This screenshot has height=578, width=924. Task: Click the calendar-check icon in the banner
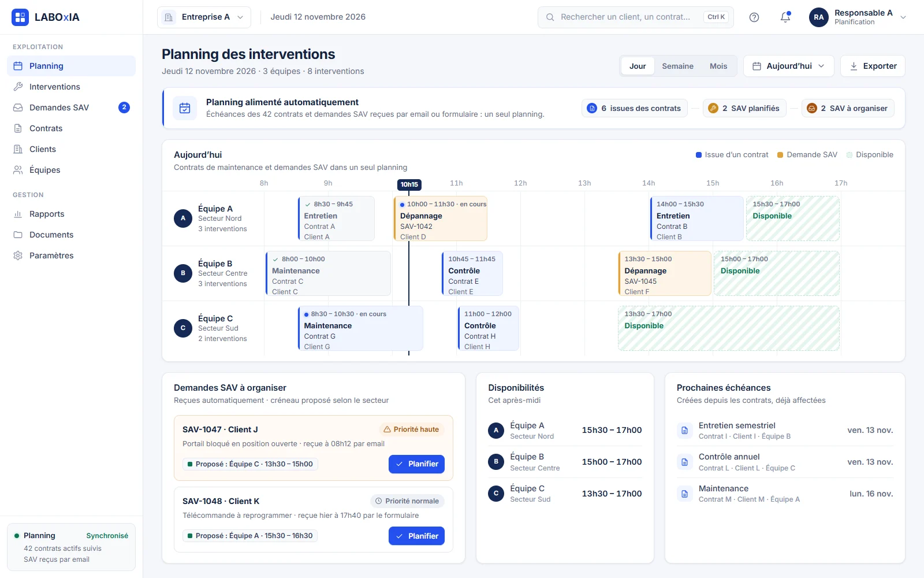pos(185,108)
